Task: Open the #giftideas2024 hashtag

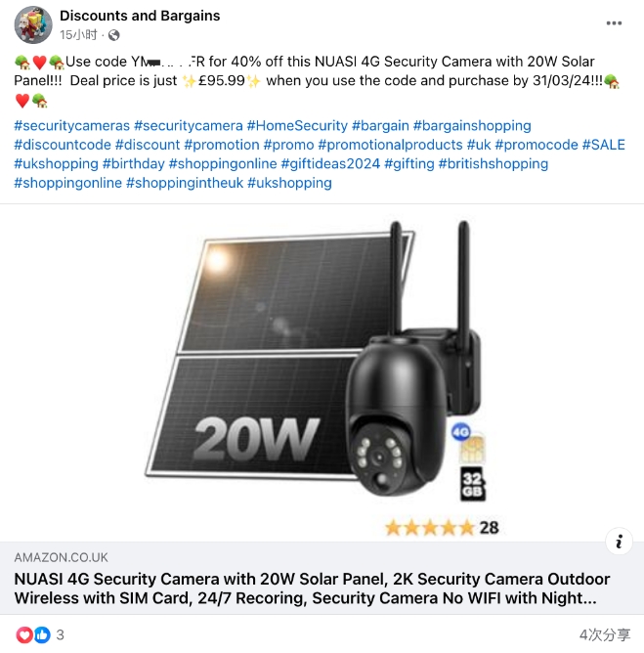Action: (330, 163)
